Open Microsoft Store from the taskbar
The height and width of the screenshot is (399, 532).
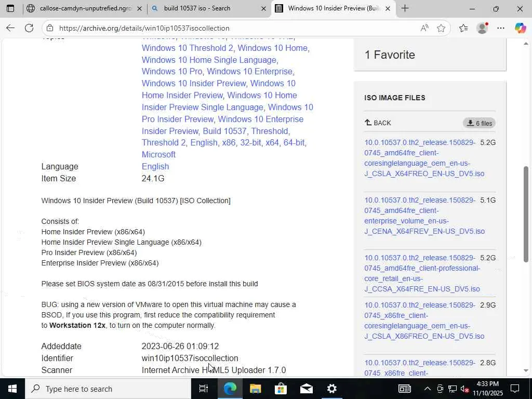(x=281, y=389)
